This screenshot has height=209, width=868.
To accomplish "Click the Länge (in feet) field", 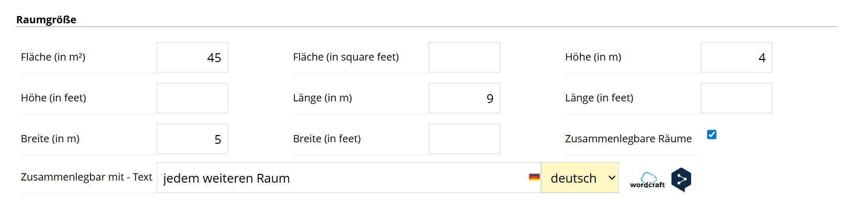I will coord(737,98).
